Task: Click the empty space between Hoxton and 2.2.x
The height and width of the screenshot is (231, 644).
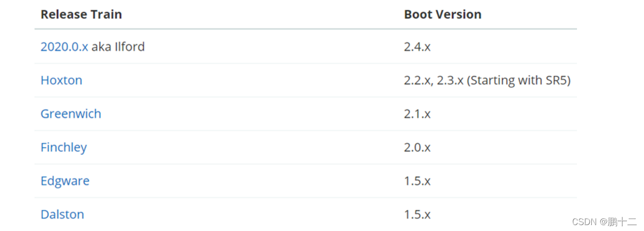Action: [x=241, y=80]
